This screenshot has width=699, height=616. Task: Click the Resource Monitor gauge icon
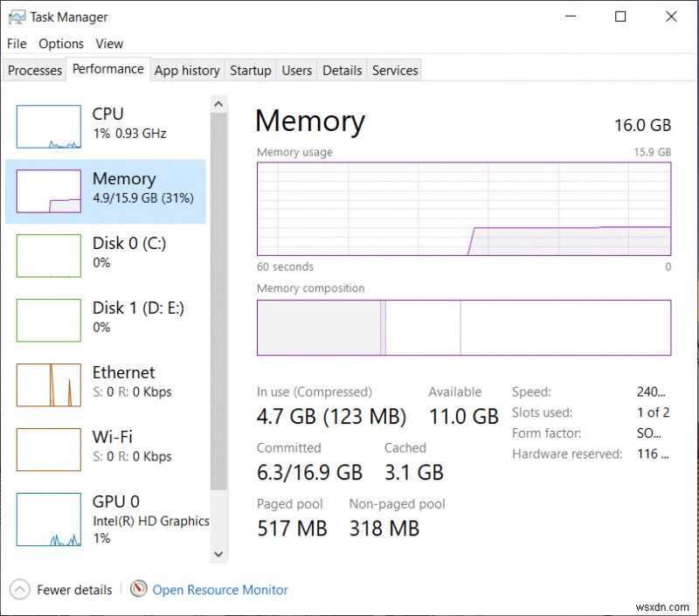[x=139, y=590]
